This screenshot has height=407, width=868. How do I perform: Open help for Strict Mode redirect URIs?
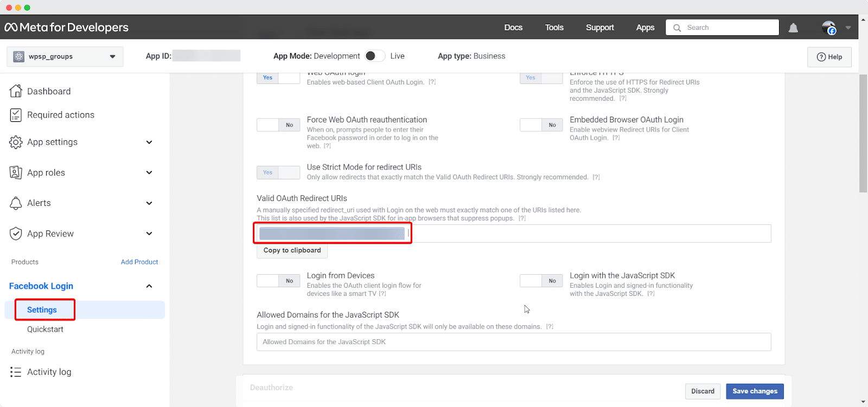pyautogui.click(x=596, y=177)
